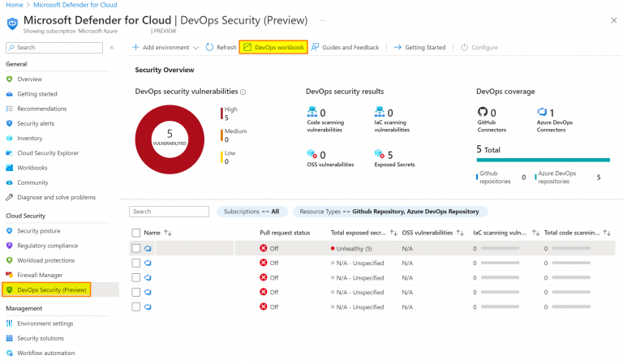Screen dimensions: 623x364
Task: Click the Workbooks chart icon
Action: coord(10,168)
